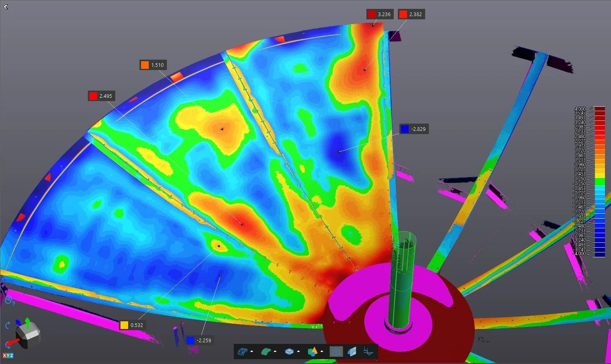This screenshot has height=364, width=611.
Task: Collapse the panel with the back chevron
Action: click(6, 7)
